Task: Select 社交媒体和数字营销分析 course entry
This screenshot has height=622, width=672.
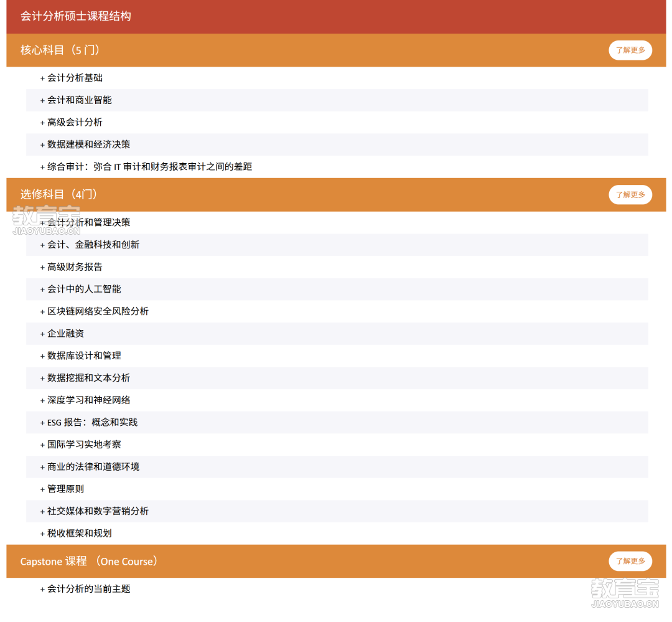Action: (x=337, y=511)
